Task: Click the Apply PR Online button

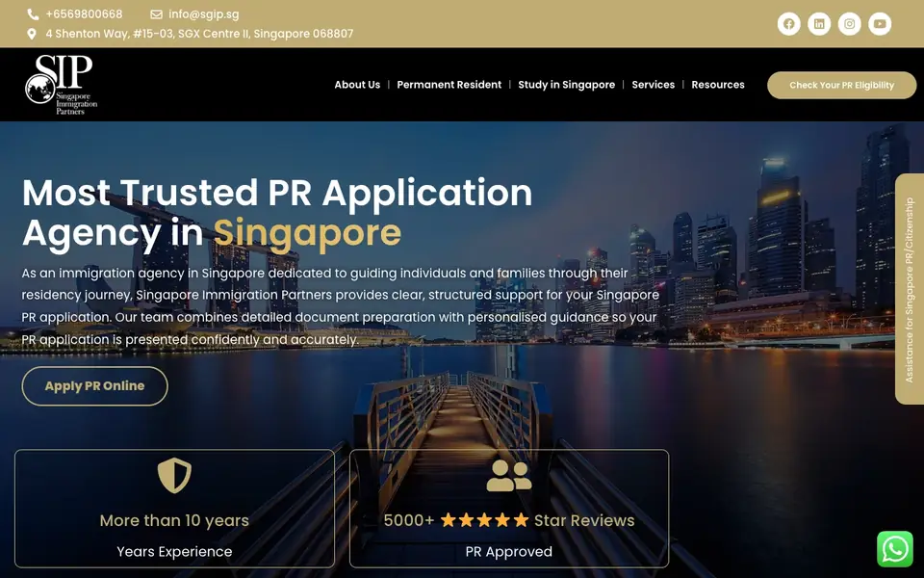Action: click(95, 385)
